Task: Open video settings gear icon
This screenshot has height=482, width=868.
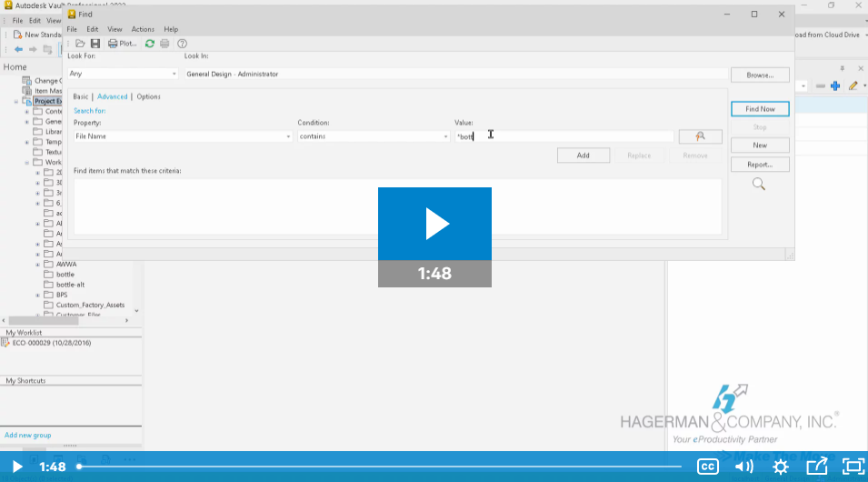Action: [x=781, y=467]
